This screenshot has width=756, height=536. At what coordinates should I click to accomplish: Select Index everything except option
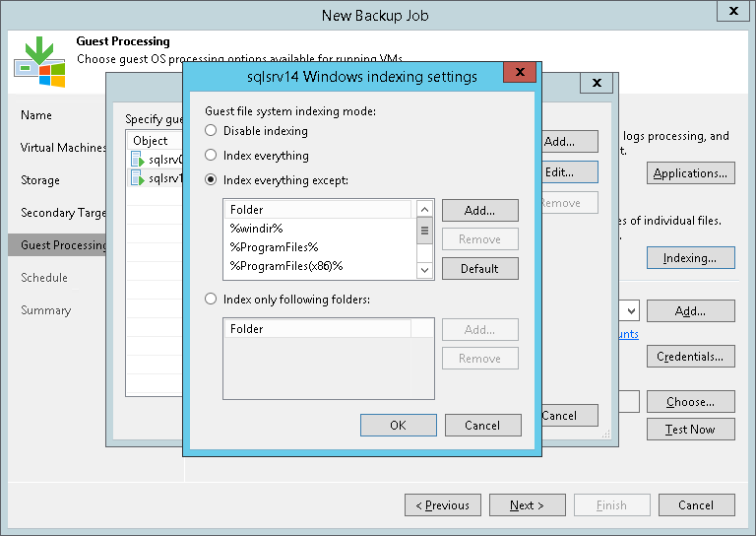(211, 179)
